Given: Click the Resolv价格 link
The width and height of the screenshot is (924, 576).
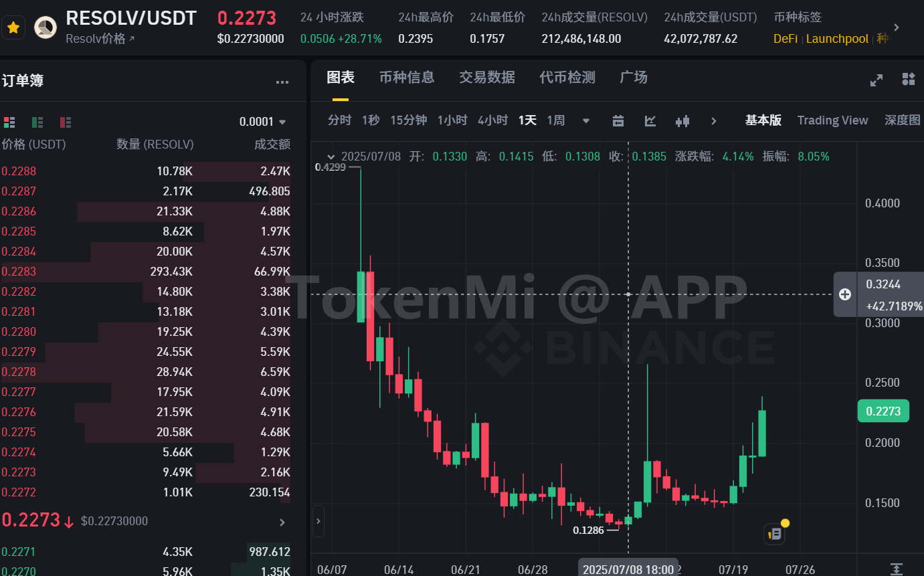Looking at the screenshot, I should [100, 39].
